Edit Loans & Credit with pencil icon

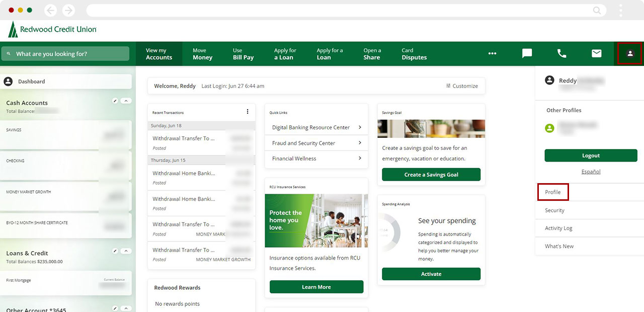[x=115, y=251]
